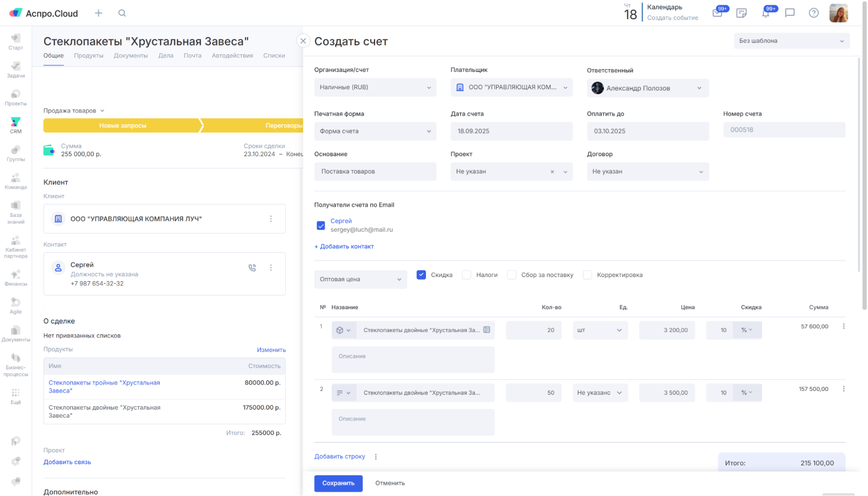This screenshot has width=868, height=496.
Task: Expand the Без шаблона template dropdown
Action: pos(791,41)
